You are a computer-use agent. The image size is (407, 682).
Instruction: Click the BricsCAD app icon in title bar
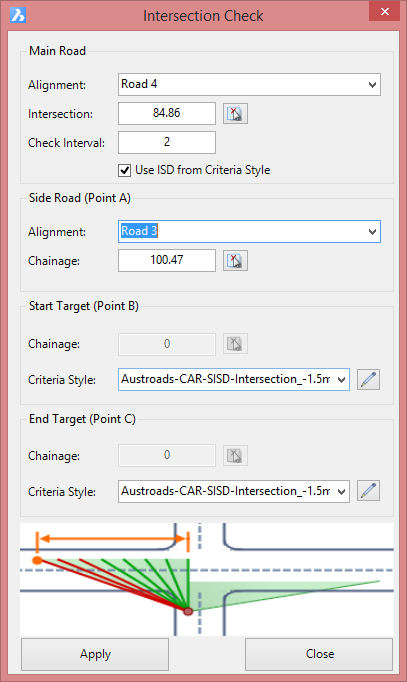(18, 15)
